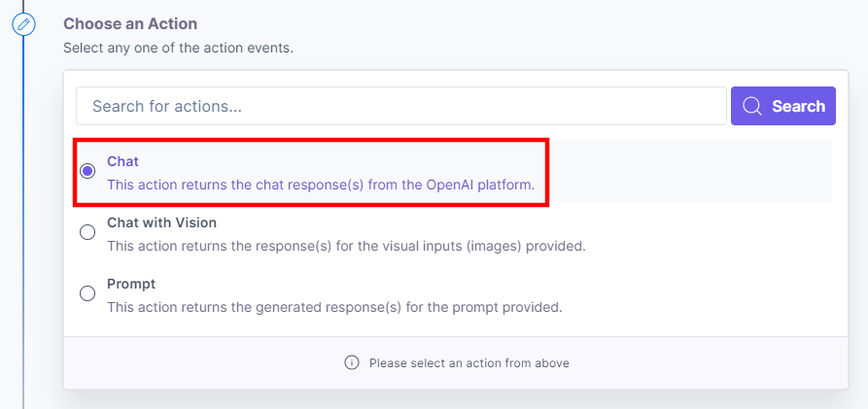Click Chat's OpenAI platform description text
The image size is (868, 409).
pos(321,185)
